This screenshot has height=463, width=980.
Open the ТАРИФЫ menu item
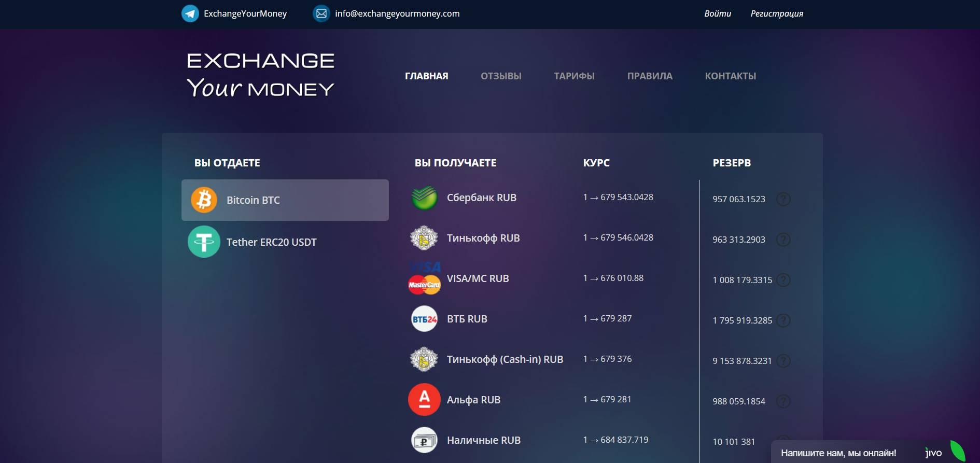pos(574,76)
